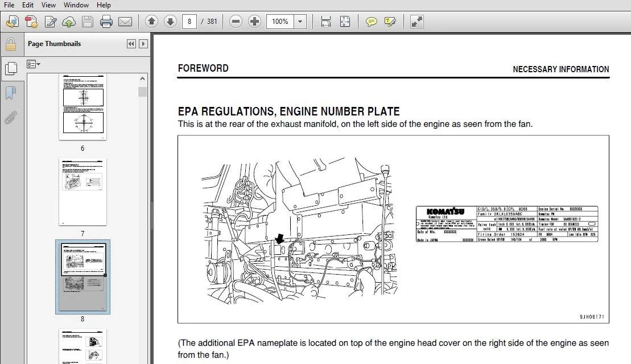This screenshot has width=631, height=364.
Task: Collapse the thumbnails panel with double arrow
Action: [131, 44]
